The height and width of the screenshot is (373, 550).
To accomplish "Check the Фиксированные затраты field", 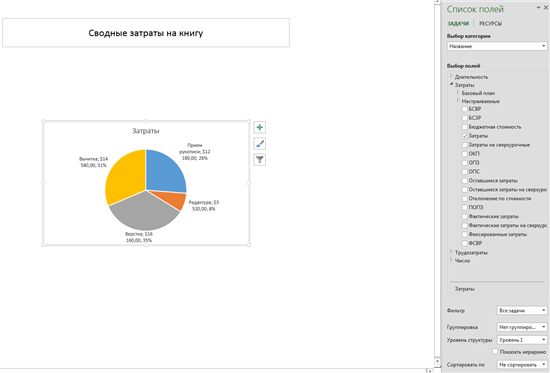I will click(465, 234).
